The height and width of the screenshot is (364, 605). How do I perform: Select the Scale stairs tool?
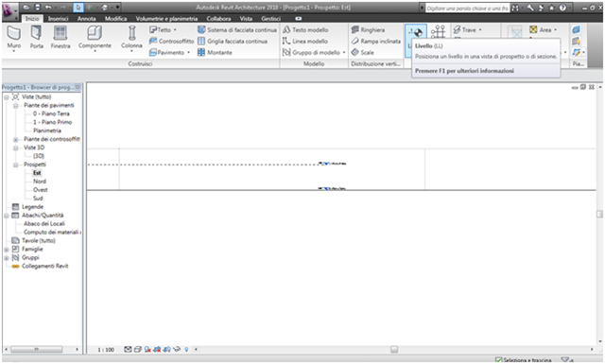(362, 53)
